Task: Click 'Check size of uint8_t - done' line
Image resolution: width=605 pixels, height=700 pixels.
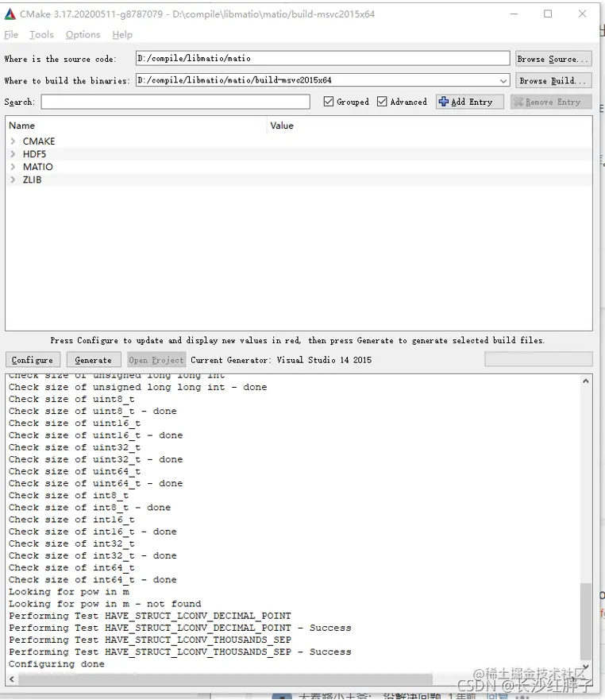Action: pyautogui.click(x=93, y=411)
